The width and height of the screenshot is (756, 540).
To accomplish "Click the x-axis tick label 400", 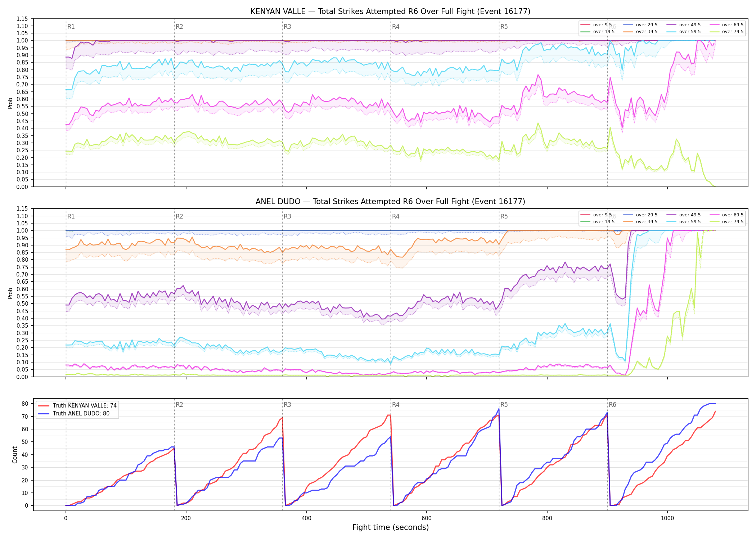I will pos(306,518).
